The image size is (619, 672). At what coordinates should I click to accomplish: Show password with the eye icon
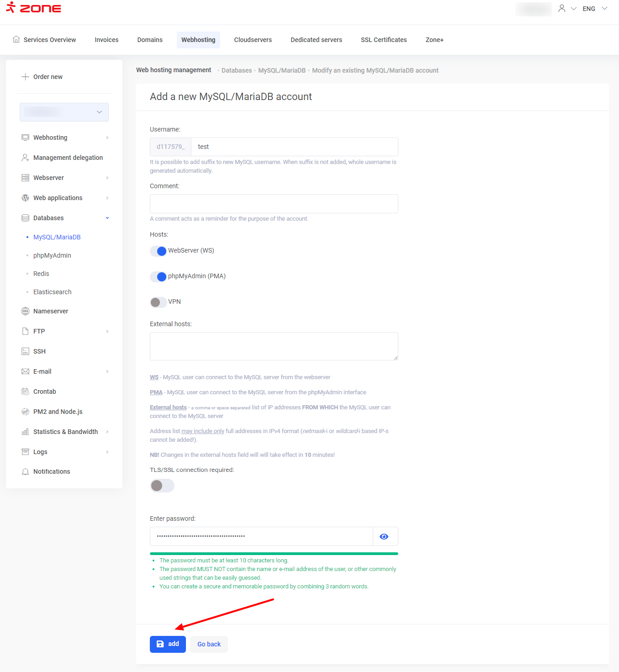point(384,536)
